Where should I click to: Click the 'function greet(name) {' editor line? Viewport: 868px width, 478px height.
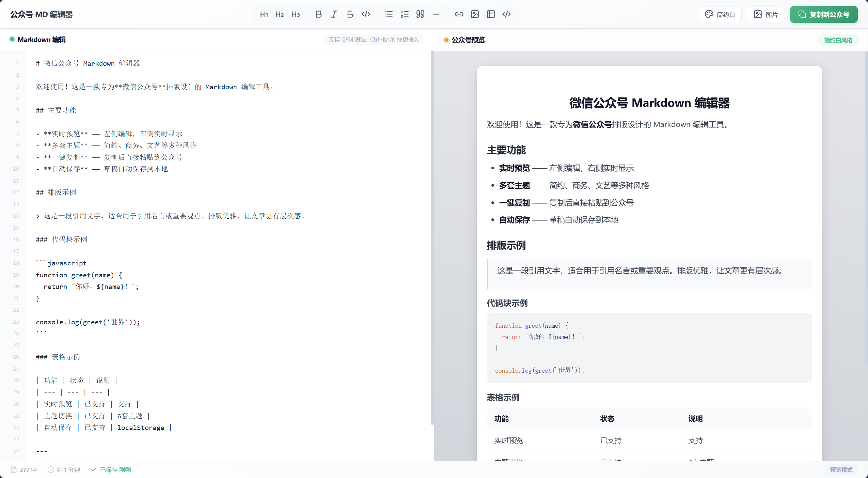(79, 275)
